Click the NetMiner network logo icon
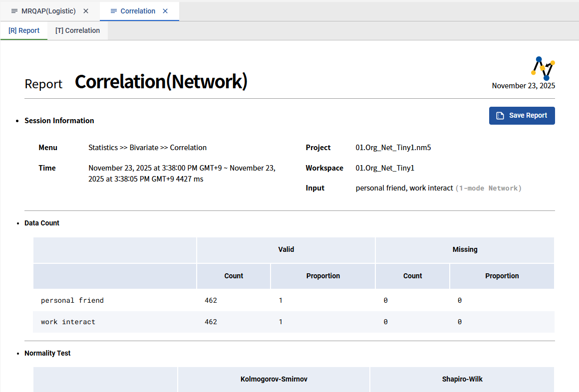579x392 pixels. pos(543,68)
